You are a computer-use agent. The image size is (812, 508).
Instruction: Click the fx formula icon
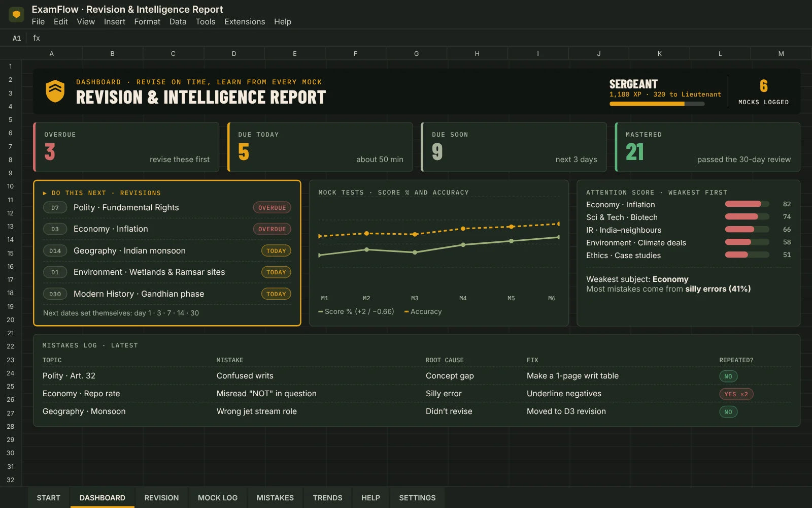pos(37,38)
